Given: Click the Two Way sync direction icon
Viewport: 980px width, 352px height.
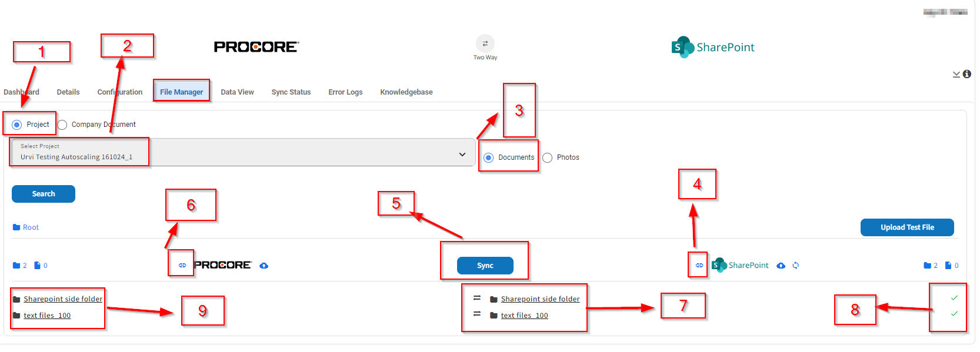Looking at the screenshot, I should 485,43.
